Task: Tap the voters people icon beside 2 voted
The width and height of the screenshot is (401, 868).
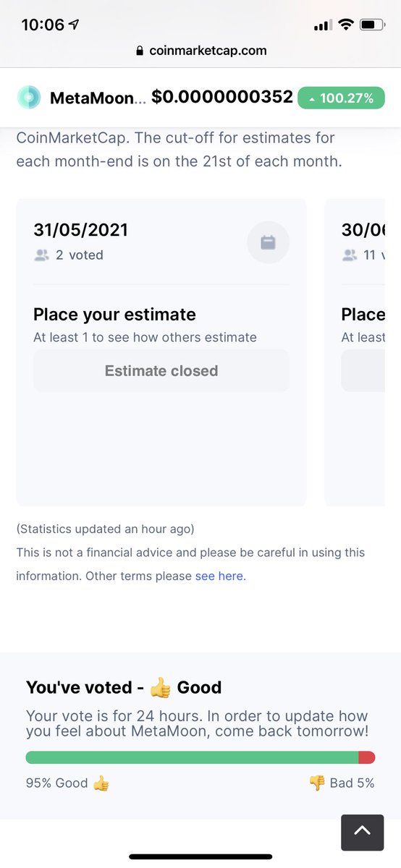Action: click(41, 255)
